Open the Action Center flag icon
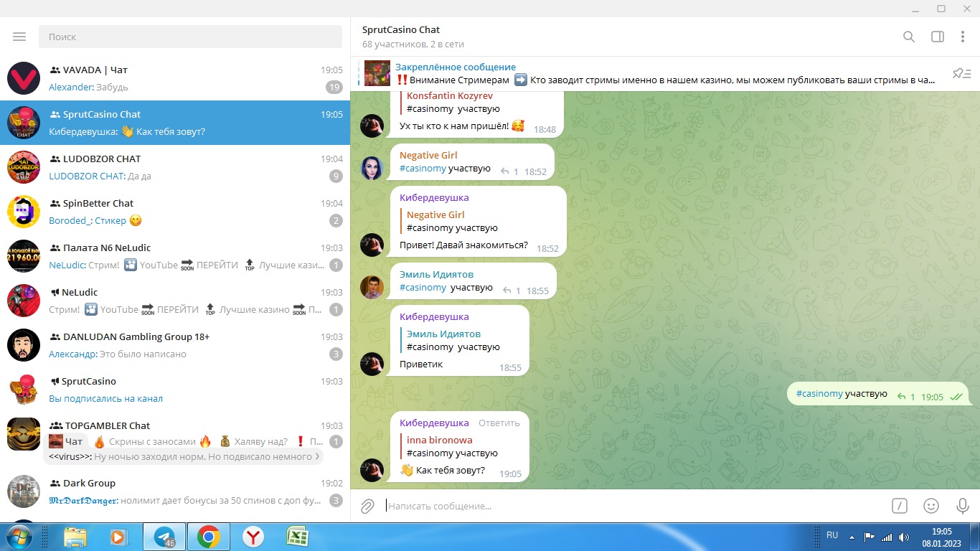 [x=869, y=537]
